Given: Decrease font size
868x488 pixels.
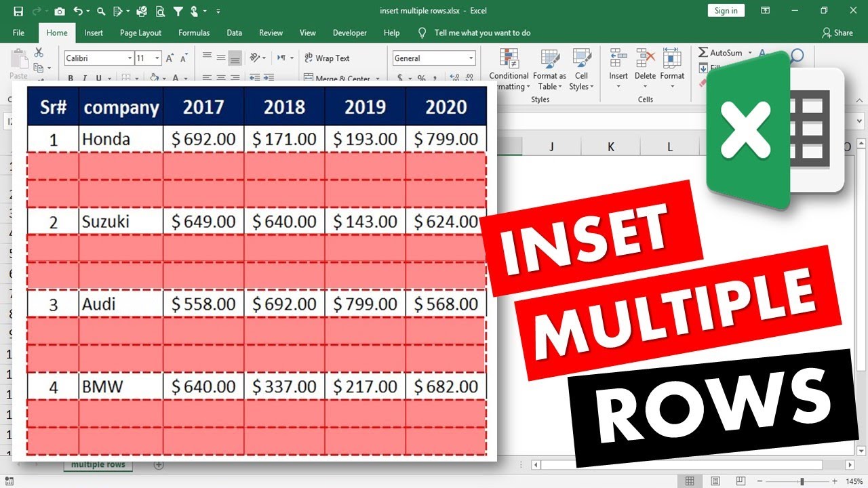Looking at the screenshot, I should (x=184, y=58).
